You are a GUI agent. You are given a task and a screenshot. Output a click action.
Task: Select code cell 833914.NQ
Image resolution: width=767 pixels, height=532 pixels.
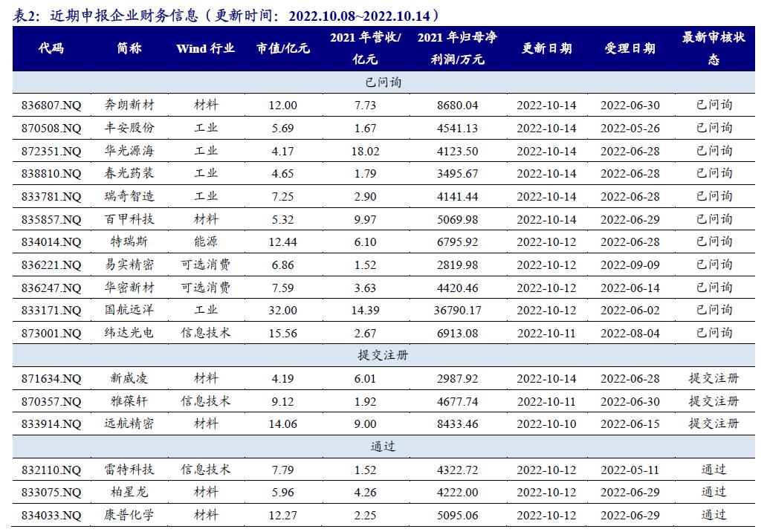51,424
